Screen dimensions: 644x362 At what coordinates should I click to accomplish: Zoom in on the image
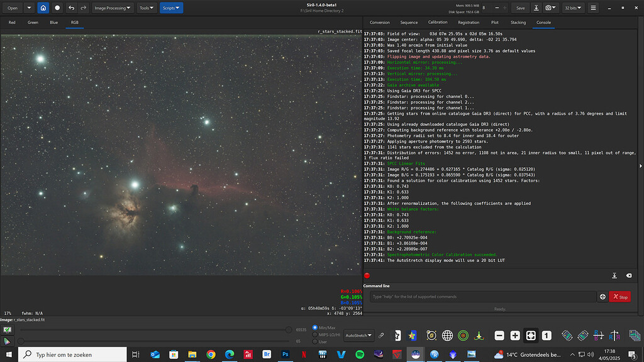coord(514,334)
